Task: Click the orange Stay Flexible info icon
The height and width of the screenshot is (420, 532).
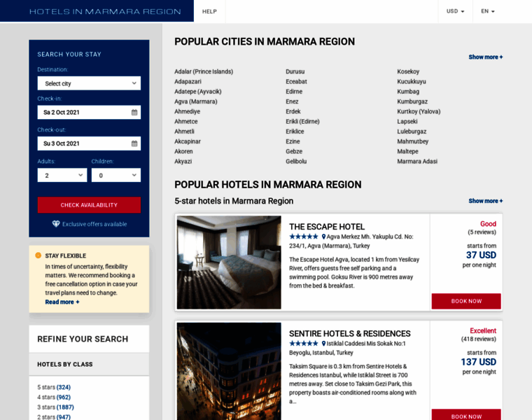Action: point(38,255)
